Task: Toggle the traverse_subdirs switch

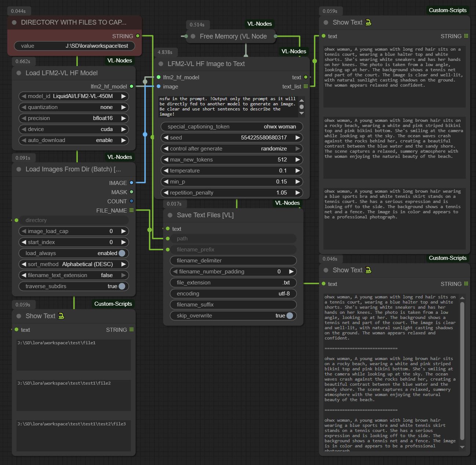Action: 122,286
